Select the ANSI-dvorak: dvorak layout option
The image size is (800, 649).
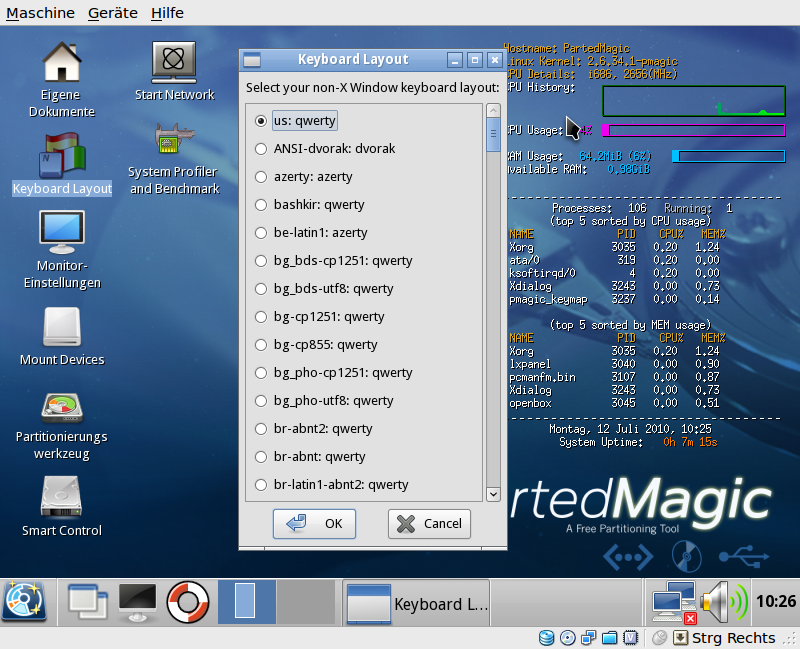(261, 149)
